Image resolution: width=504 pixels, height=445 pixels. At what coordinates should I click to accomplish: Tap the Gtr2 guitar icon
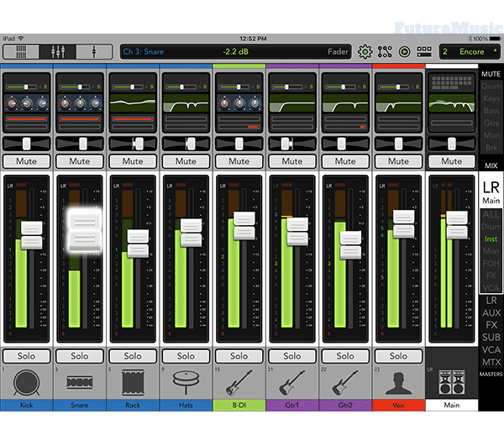click(345, 382)
